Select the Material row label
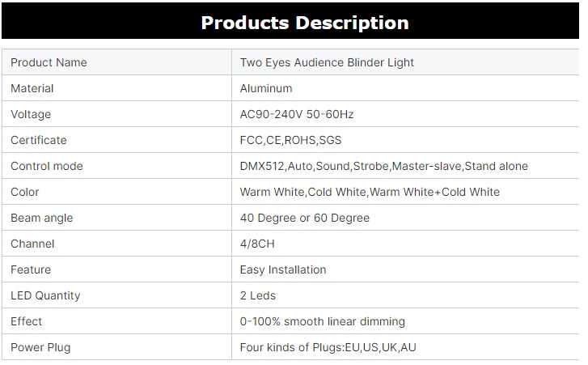Image resolution: width=588 pixels, height=365 pixels. coord(32,88)
